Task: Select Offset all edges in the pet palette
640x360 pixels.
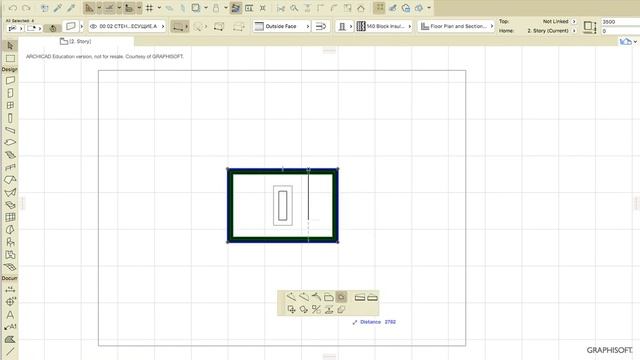Action: [341, 297]
